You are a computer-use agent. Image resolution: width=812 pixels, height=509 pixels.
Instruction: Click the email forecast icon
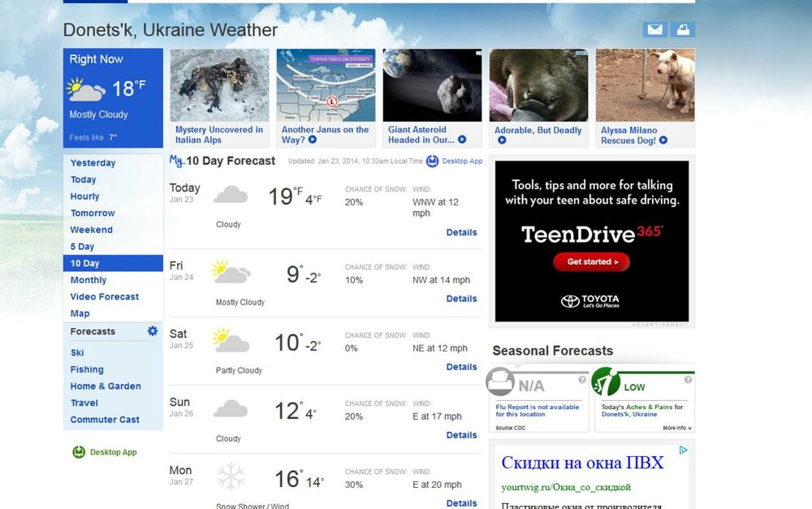click(654, 29)
